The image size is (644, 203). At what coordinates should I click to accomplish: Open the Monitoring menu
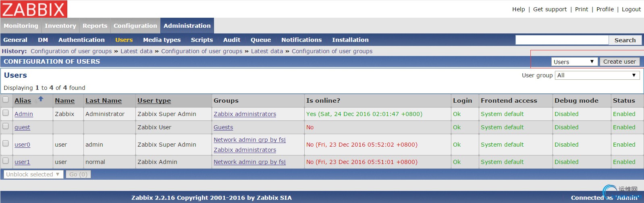tap(21, 26)
